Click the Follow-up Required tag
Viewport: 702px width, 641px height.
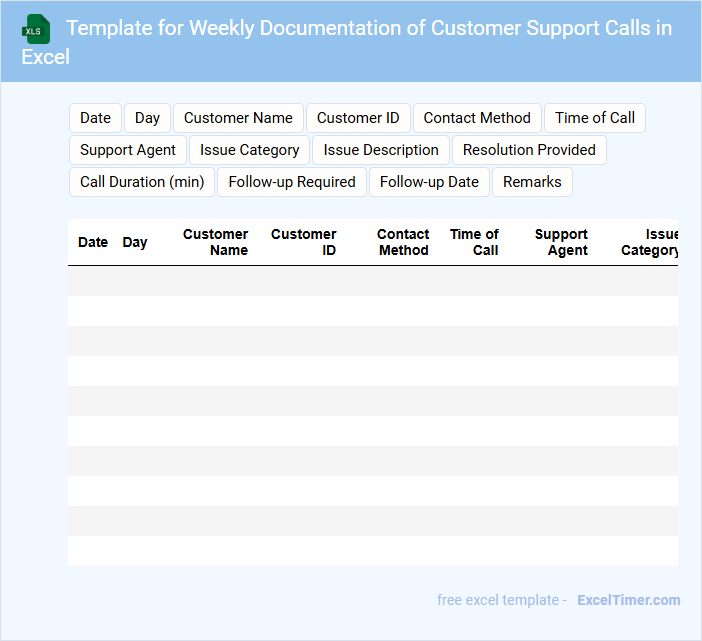point(292,182)
